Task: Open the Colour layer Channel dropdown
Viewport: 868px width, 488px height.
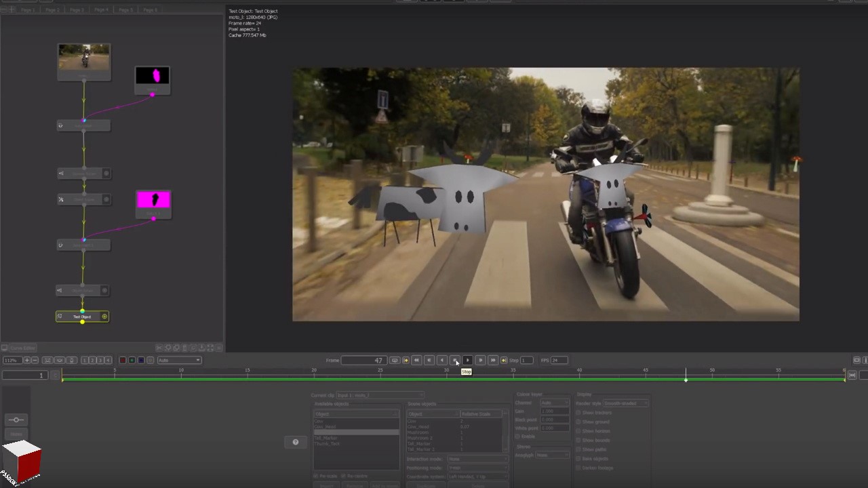Action: coord(555,403)
